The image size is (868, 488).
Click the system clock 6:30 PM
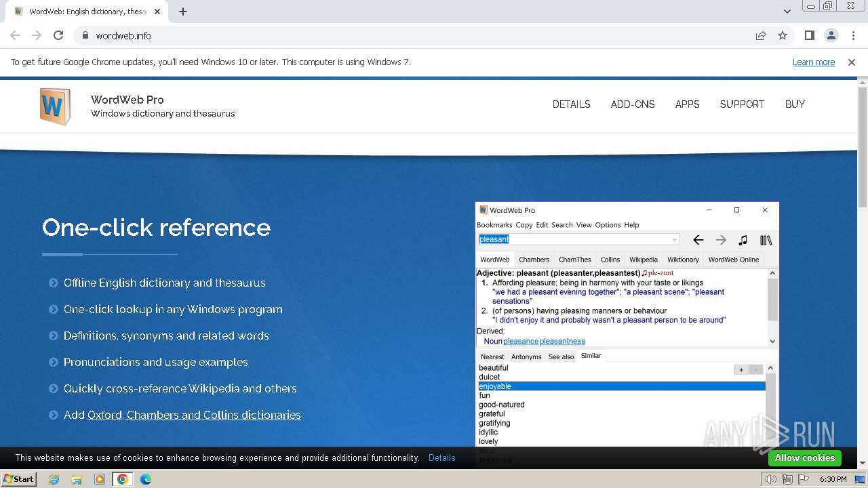[833, 479]
